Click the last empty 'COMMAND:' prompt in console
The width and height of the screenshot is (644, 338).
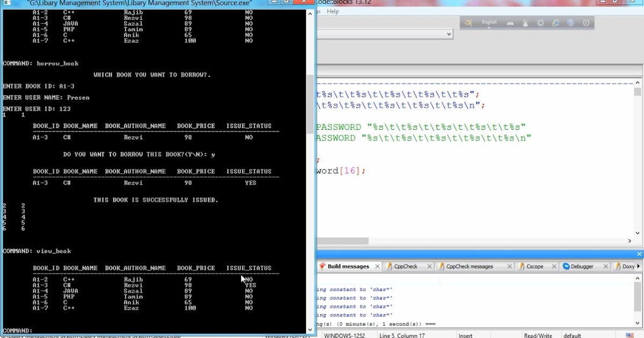click(18, 330)
